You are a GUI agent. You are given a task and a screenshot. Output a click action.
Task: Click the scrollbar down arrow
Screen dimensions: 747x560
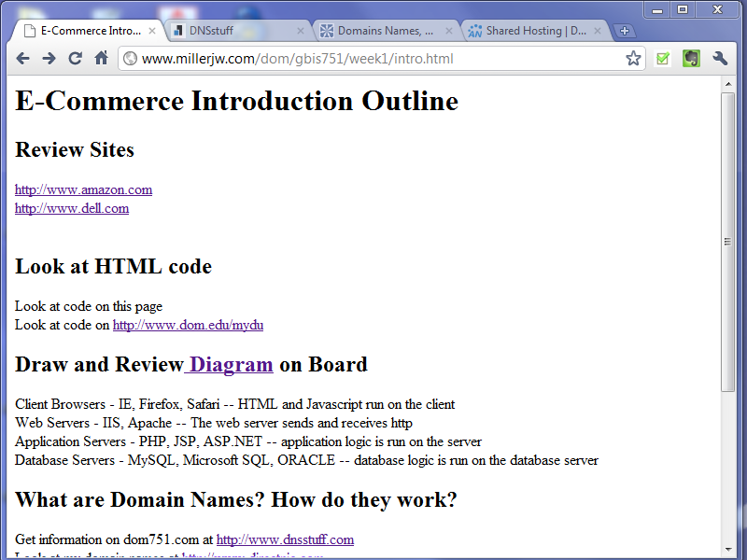tap(728, 551)
